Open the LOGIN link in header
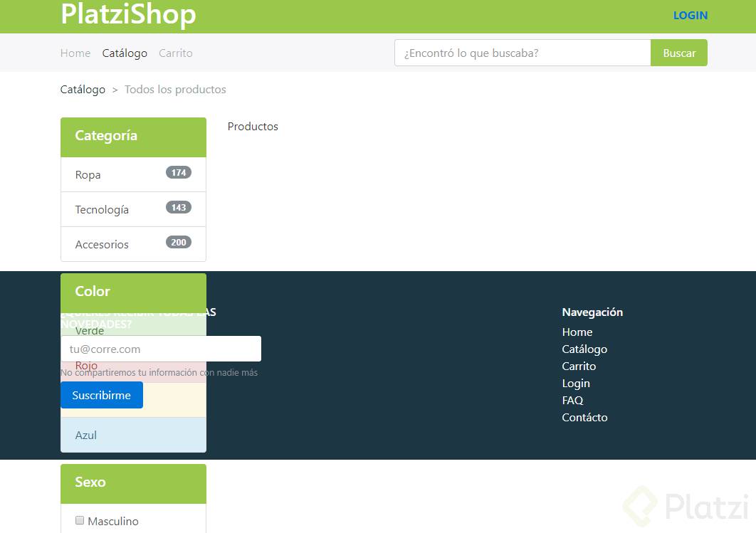This screenshot has width=756, height=533. (x=690, y=16)
